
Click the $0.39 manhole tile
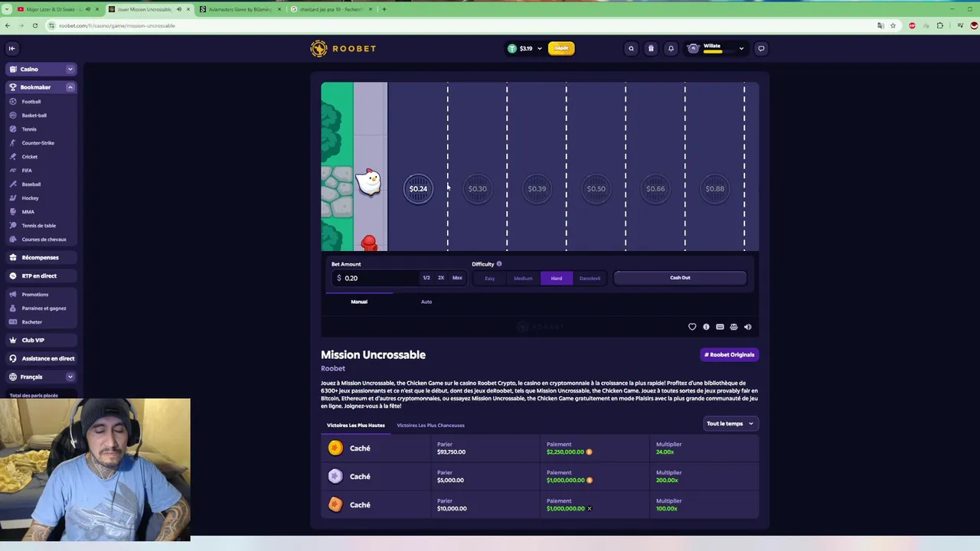(537, 189)
